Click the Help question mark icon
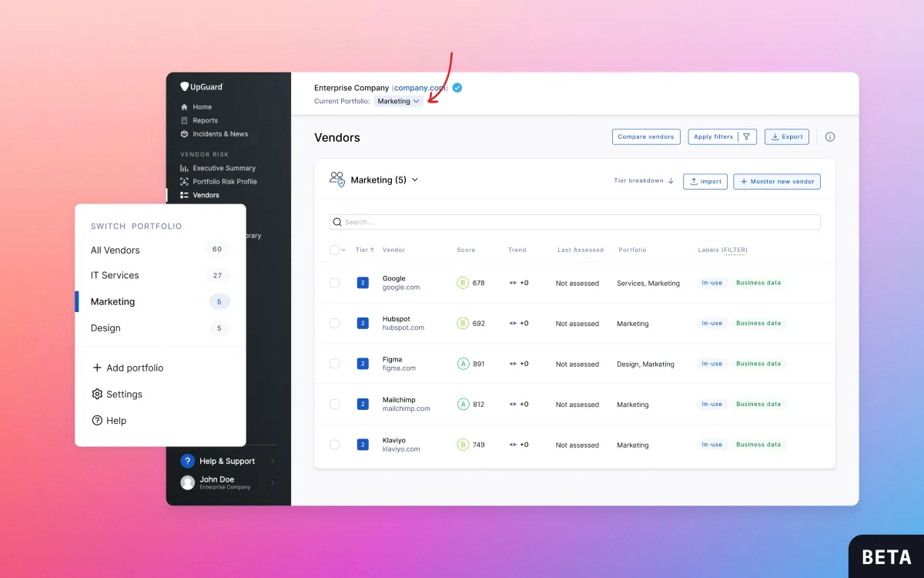 97,421
